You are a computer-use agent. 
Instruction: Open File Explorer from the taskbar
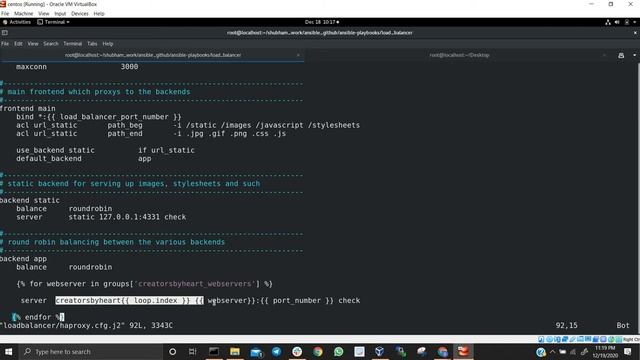tap(235, 352)
